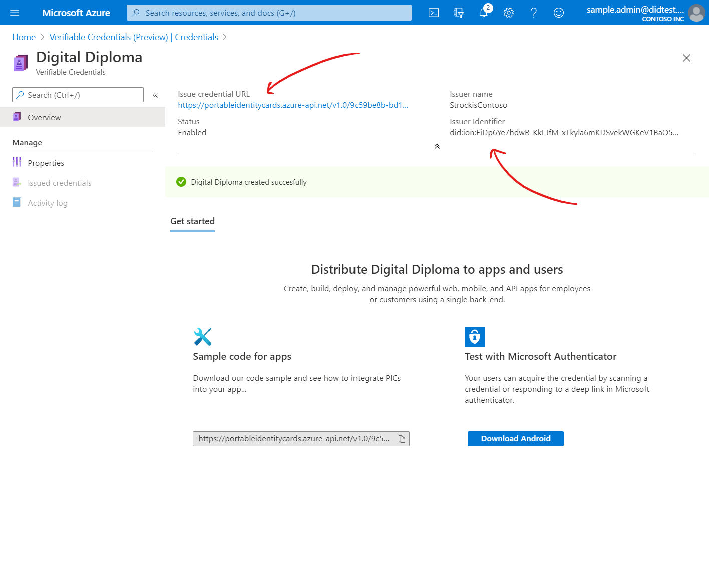Select Overview in the left menu

click(x=83, y=117)
